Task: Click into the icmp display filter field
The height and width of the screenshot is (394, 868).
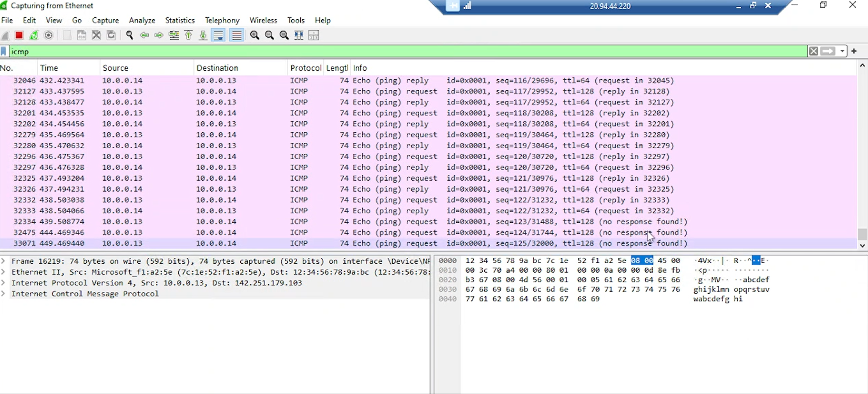Action: pyautogui.click(x=407, y=52)
